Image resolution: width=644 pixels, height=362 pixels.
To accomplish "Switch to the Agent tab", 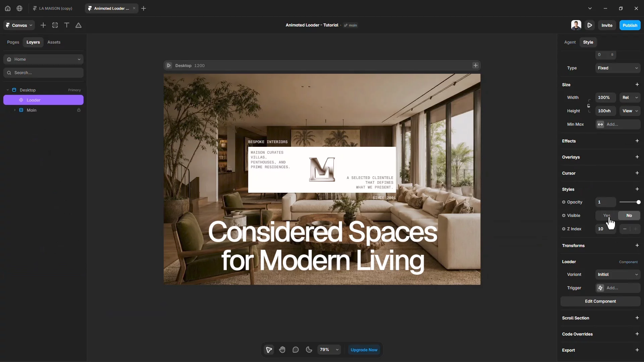I will (570, 42).
